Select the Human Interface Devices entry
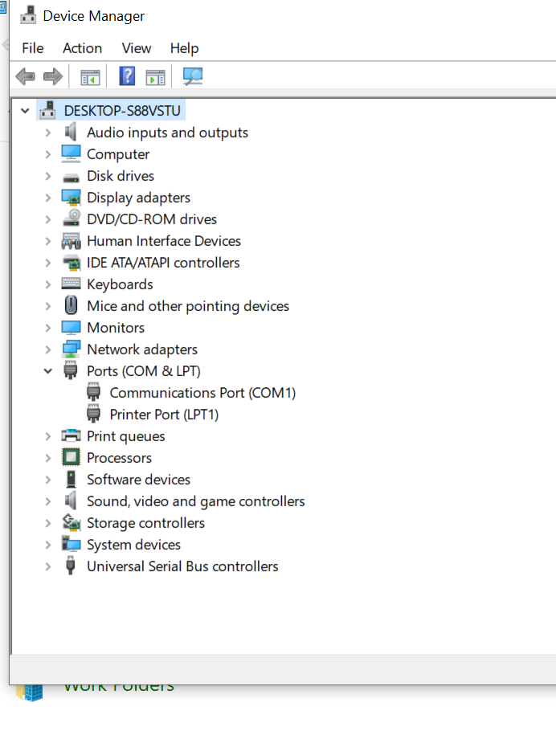Viewport: 556px width, 756px height. point(164,241)
